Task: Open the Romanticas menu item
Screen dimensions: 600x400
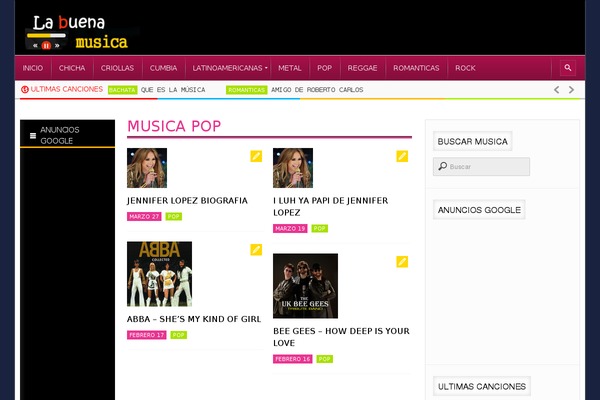Action: pos(416,68)
